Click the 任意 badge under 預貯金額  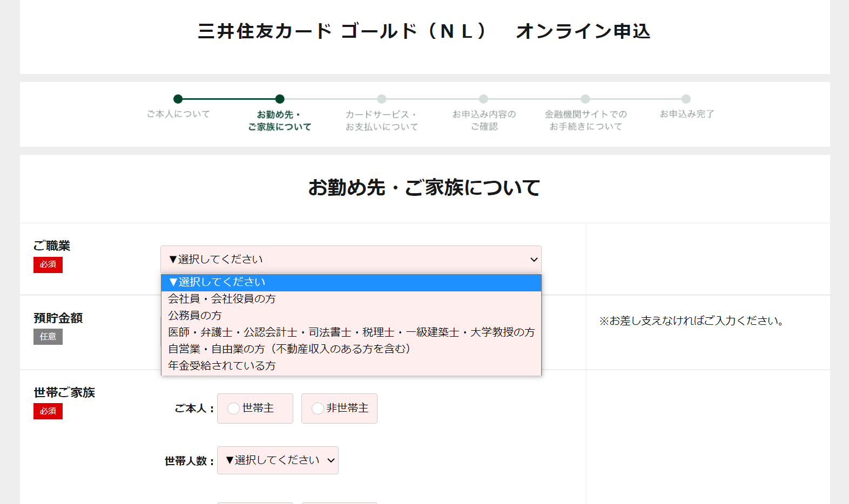coord(48,337)
